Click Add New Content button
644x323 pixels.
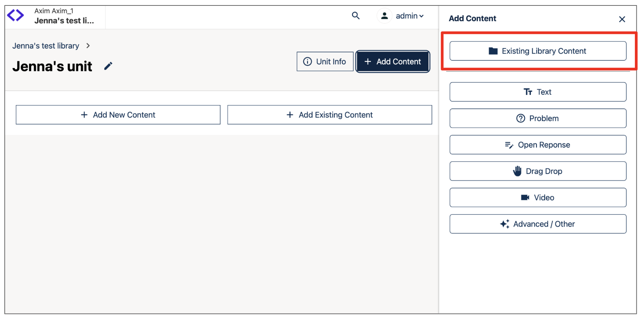tap(118, 115)
